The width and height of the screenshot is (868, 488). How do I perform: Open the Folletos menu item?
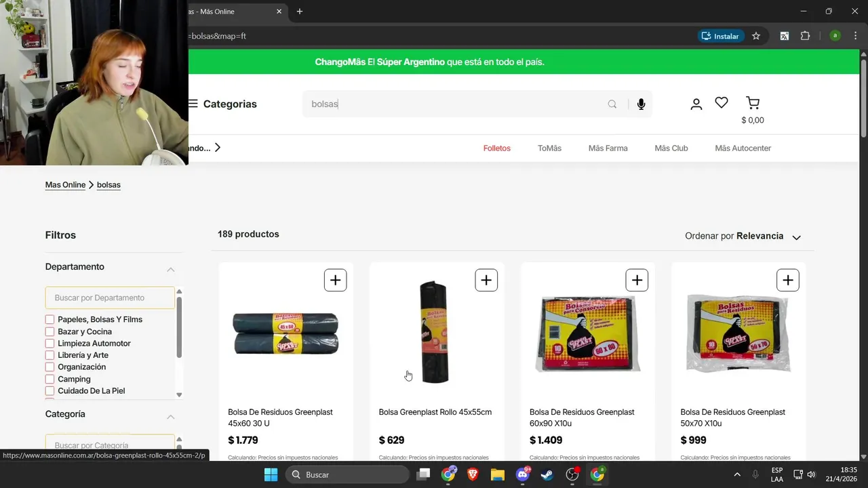497,148
